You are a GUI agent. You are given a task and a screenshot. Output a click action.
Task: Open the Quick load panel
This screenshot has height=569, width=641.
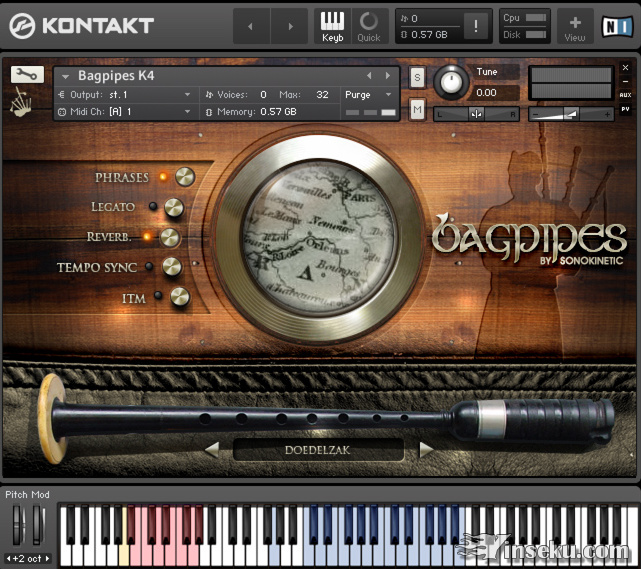pyautogui.click(x=369, y=25)
